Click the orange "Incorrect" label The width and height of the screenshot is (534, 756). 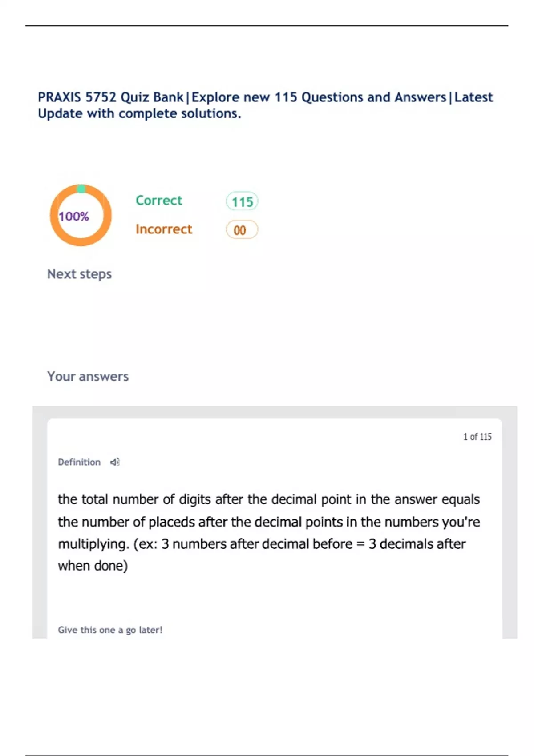coord(164,229)
